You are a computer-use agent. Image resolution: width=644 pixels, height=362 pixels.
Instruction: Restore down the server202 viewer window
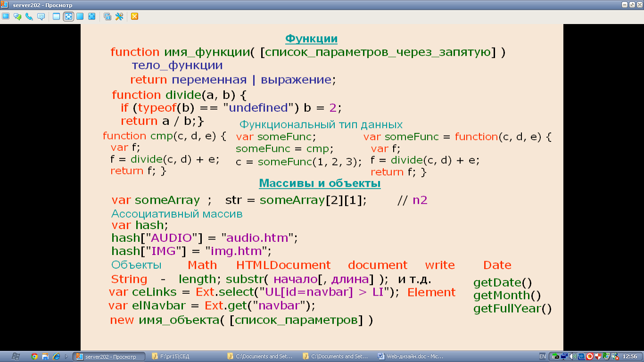pyautogui.click(x=632, y=4)
